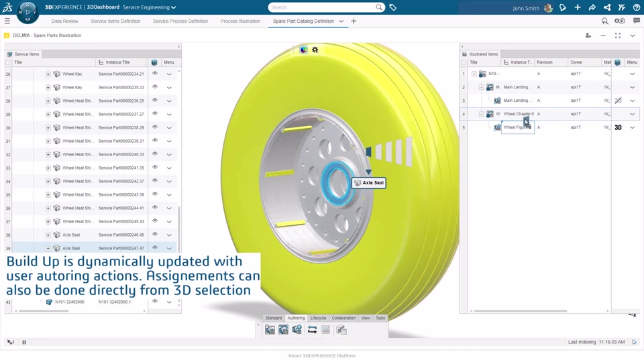
Task: Open menu chevron for Illustrated Items row 1
Action: pos(633,74)
